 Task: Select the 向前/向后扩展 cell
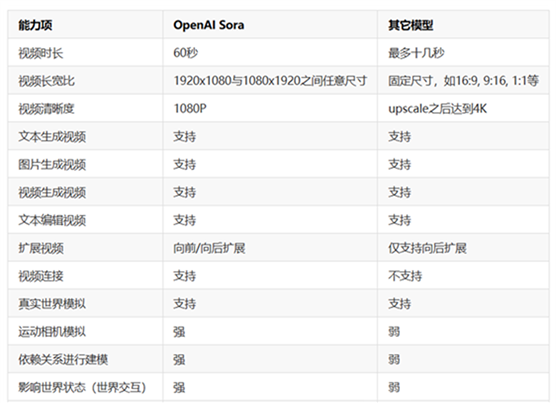click(x=209, y=248)
